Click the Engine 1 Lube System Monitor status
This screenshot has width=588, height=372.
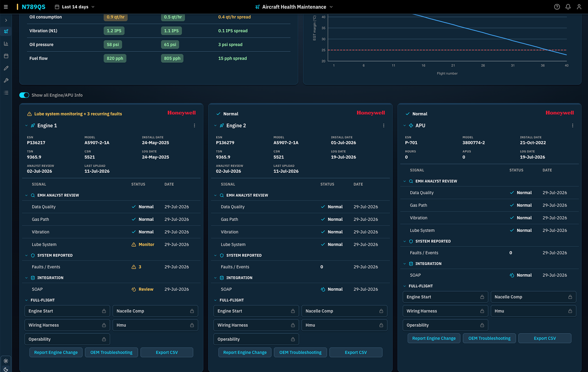[x=143, y=245]
